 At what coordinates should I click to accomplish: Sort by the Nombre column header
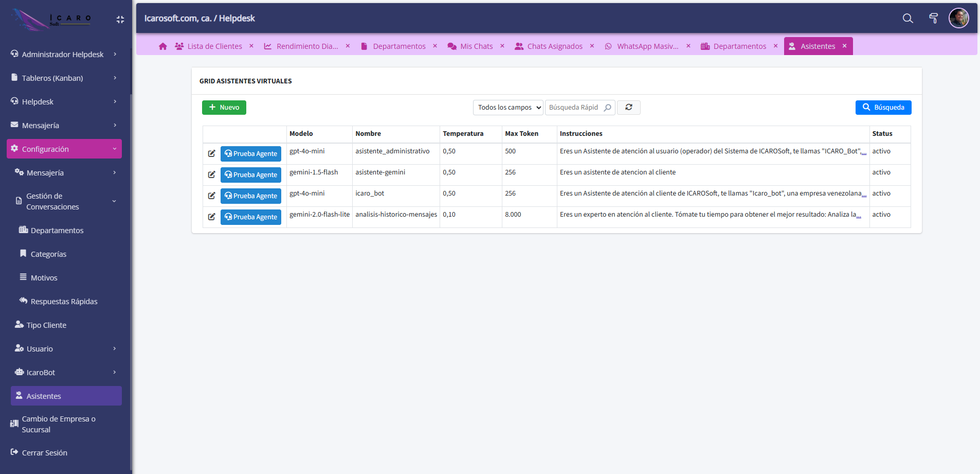pos(368,133)
